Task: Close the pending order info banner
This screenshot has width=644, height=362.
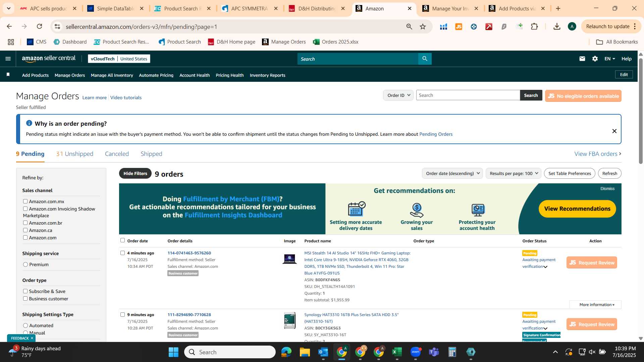Action: click(x=614, y=131)
